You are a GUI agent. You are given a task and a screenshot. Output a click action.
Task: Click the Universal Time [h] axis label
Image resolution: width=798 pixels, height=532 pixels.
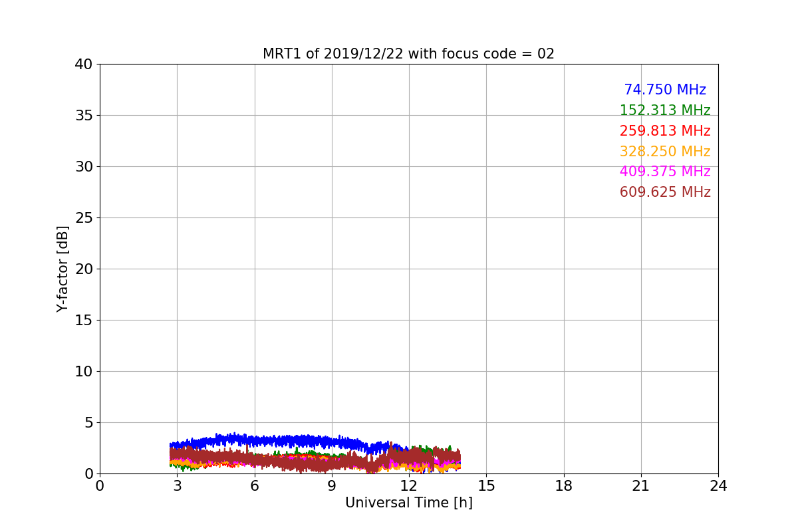pyautogui.click(x=408, y=503)
